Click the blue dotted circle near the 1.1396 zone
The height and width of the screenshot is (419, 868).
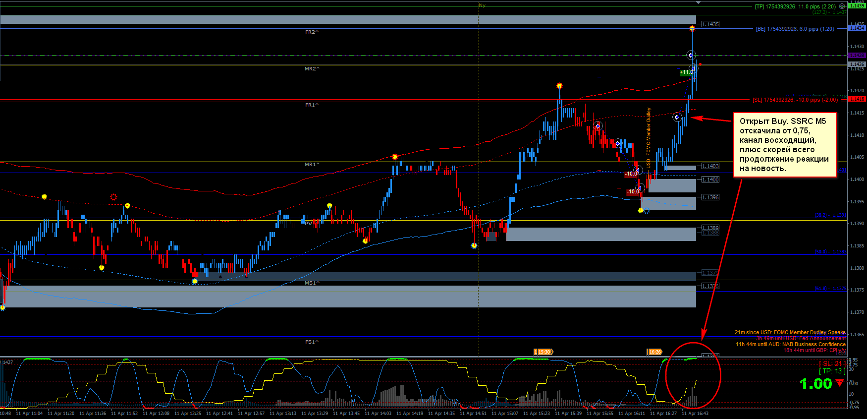(647, 211)
